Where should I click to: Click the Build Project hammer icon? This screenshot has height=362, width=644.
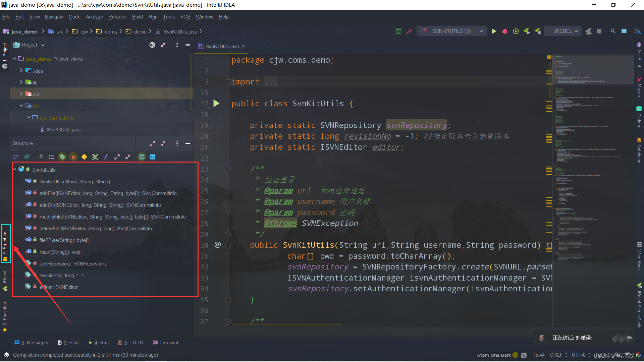(409, 31)
